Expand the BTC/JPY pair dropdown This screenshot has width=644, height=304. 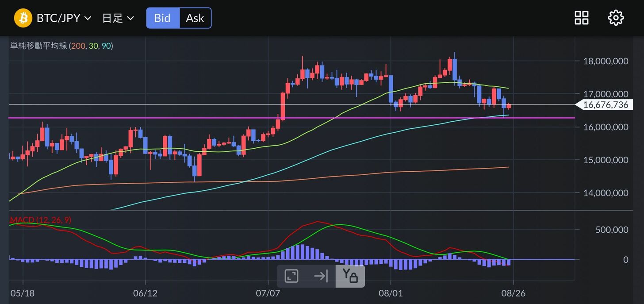64,18
